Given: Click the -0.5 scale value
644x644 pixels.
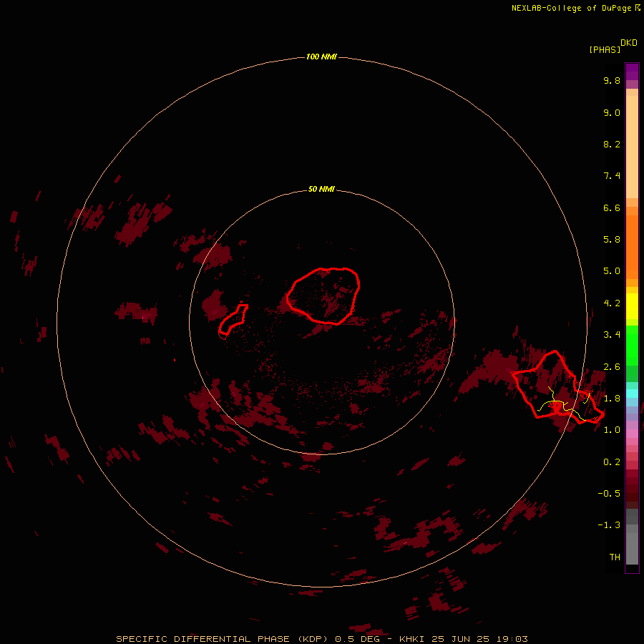Looking at the screenshot, I should (609, 494).
